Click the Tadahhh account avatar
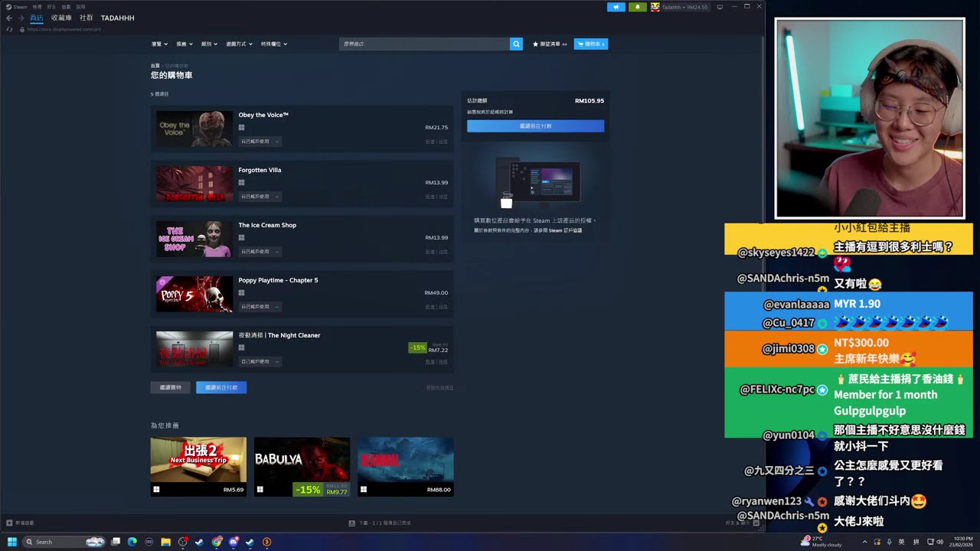 (x=655, y=7)
